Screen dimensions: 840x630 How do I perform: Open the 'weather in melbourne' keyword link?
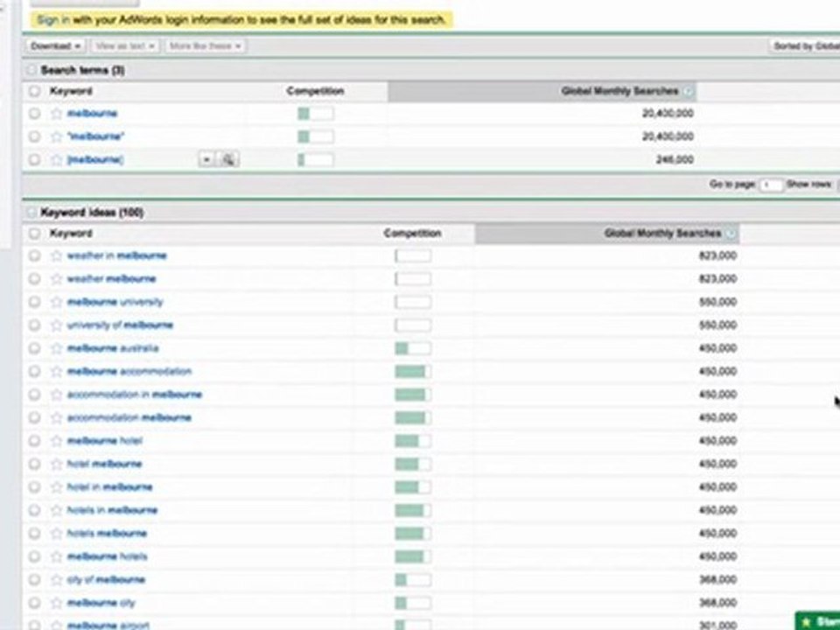(x=116, y=255)
